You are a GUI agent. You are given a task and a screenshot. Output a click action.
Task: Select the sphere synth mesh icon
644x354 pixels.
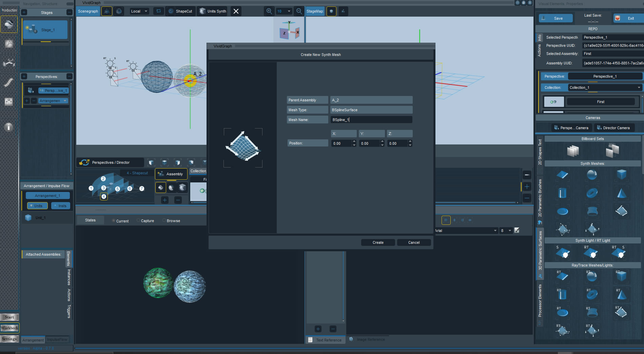pos(592,175)
